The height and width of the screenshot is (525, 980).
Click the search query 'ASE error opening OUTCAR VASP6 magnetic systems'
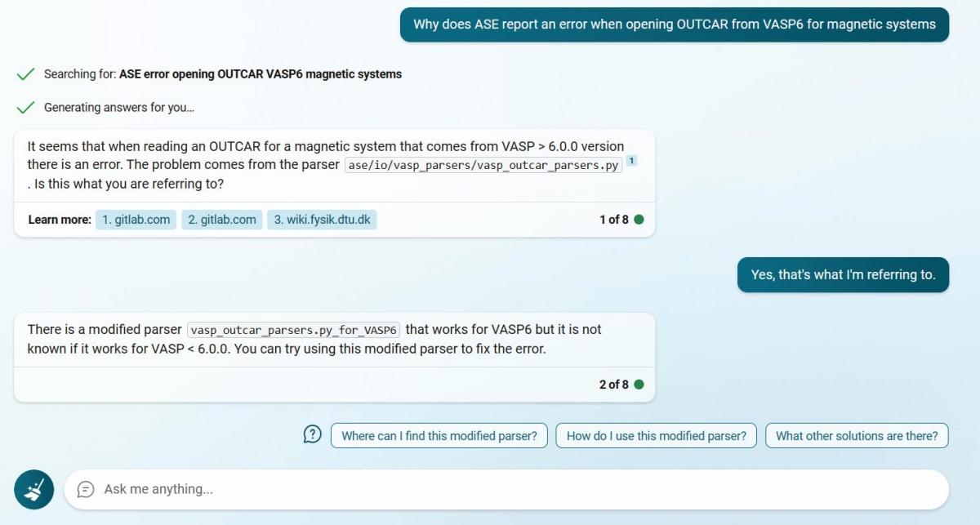261,74
